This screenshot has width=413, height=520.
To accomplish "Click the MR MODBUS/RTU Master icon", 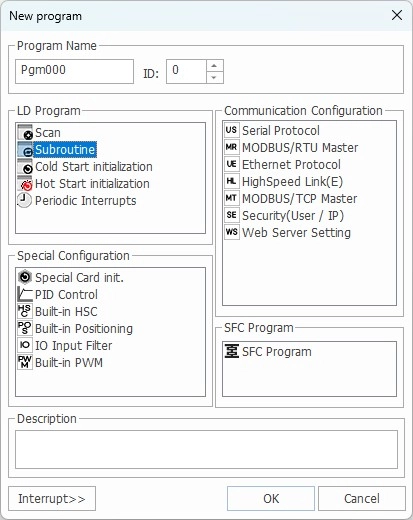I will pos(232,147).
